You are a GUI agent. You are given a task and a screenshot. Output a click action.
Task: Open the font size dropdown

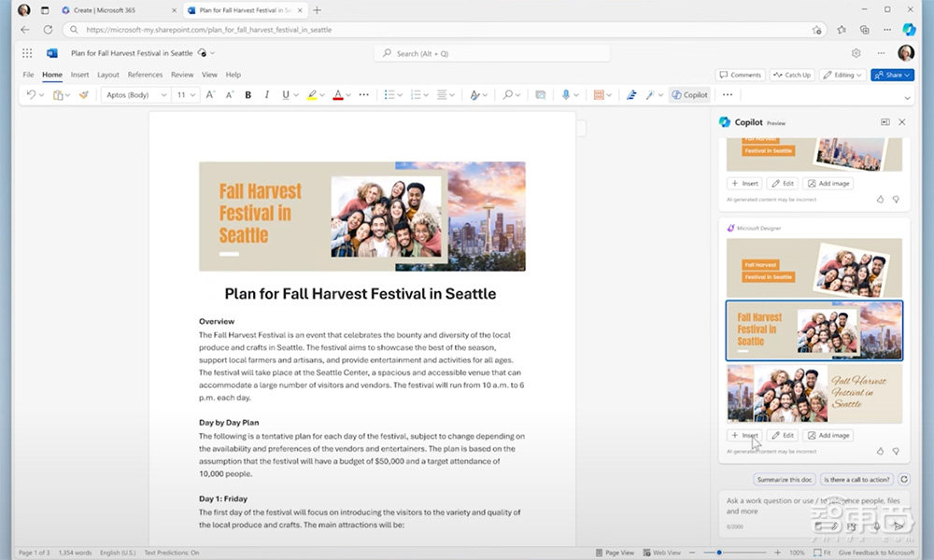point(183,94)
